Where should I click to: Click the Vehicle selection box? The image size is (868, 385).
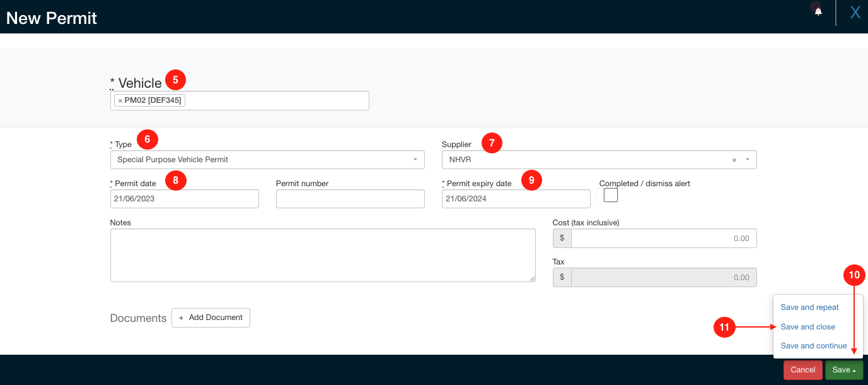(276, 101)
